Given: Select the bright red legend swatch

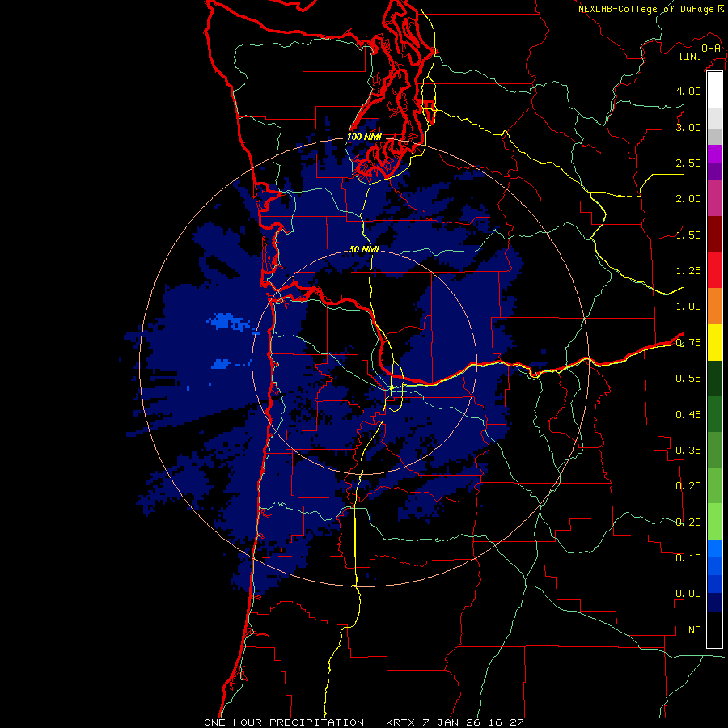Looking at the screenshot, I should [714, 270].
